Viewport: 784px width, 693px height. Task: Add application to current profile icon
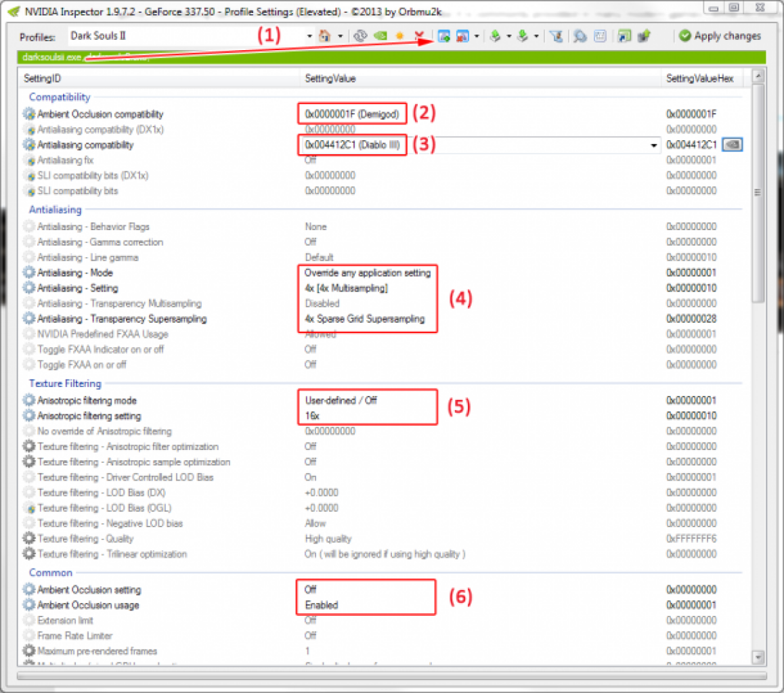443,36
